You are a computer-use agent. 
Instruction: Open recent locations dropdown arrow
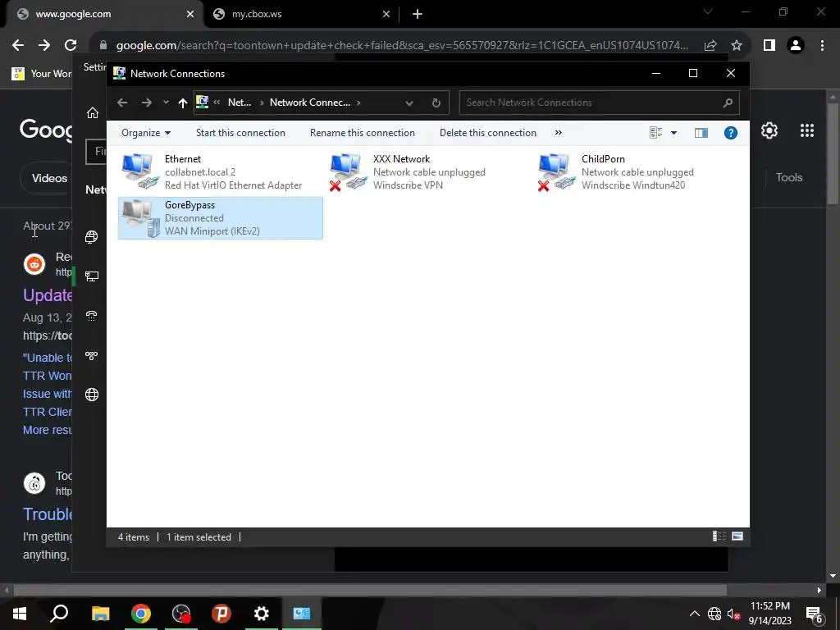pyautogui.click(x=166, y=103)
